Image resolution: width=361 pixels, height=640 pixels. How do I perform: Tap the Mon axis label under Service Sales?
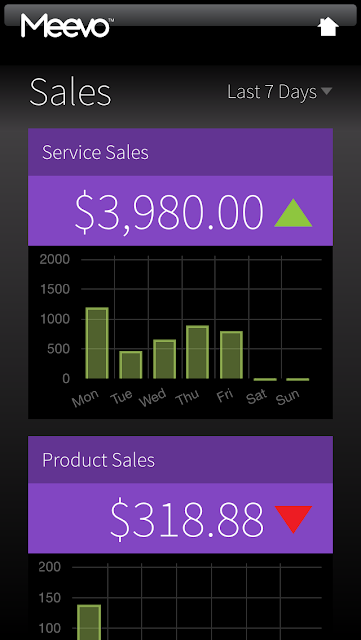click(85, 398)
